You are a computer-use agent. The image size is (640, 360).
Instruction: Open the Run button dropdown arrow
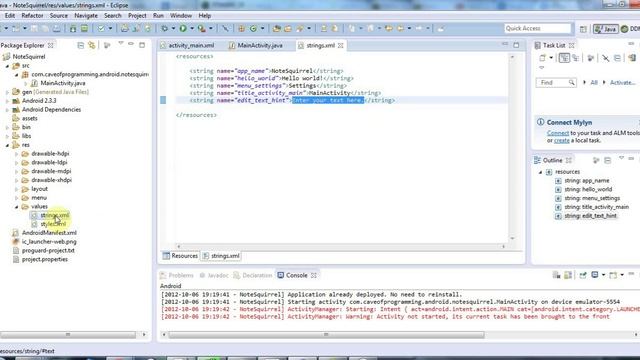(x=192, y=28)
